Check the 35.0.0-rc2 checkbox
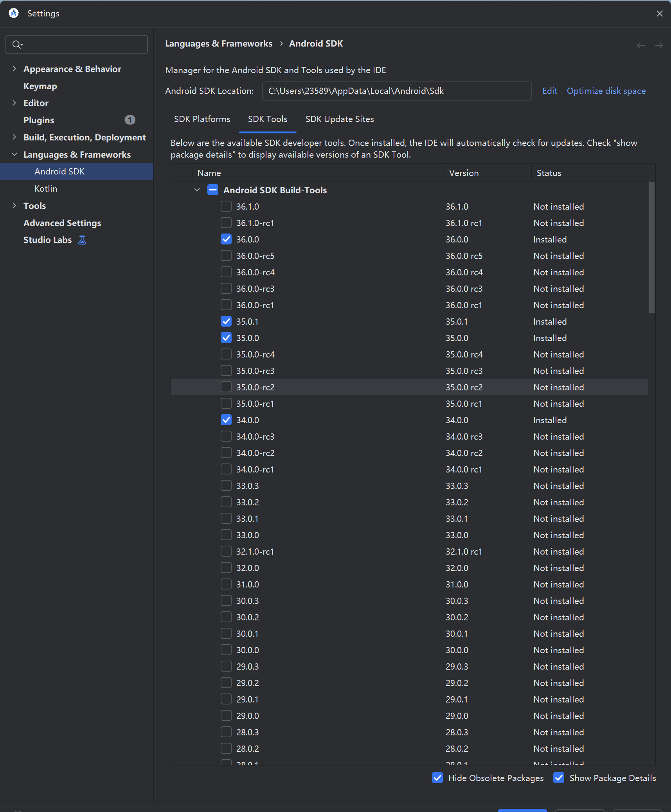Screen dimensions: 671x812 click(226, 387)
